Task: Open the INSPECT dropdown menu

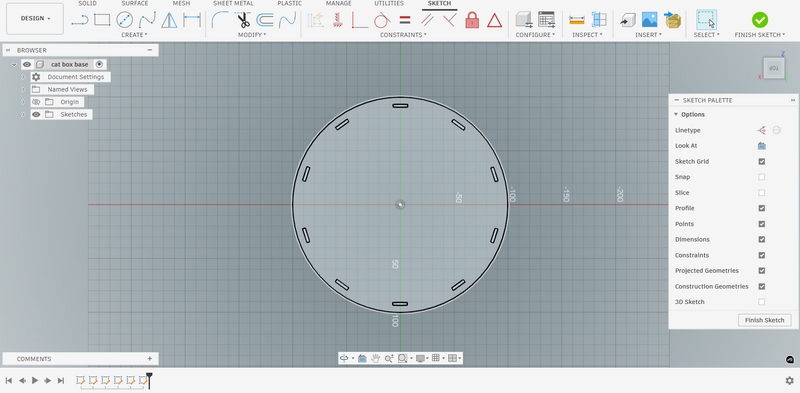Action: pos(587,35)
